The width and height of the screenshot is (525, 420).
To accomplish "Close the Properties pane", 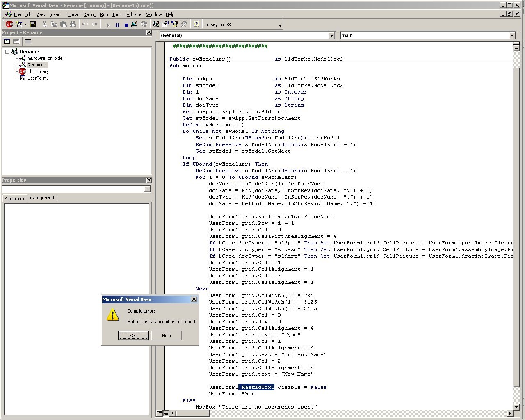I will point(149,180).
